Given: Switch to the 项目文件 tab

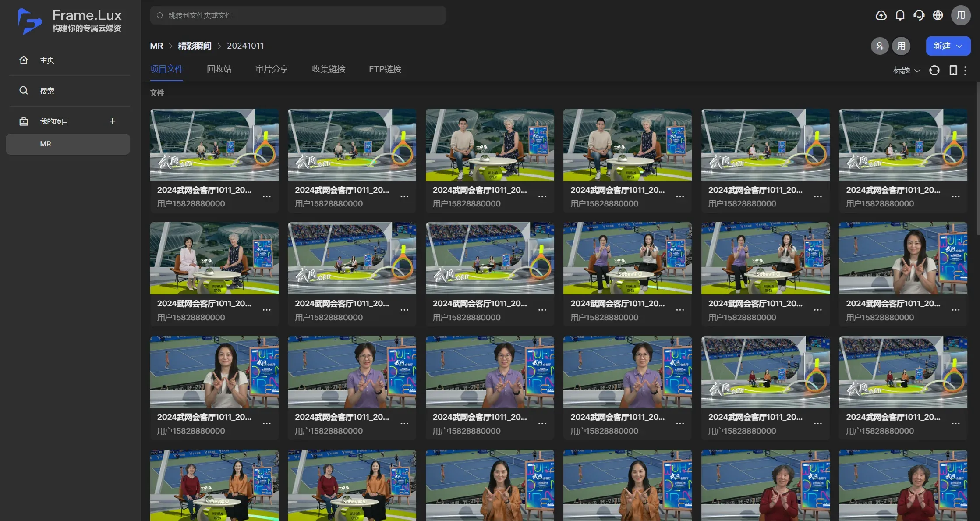Looking at the screenshot, I should click(x=166, y=69).
